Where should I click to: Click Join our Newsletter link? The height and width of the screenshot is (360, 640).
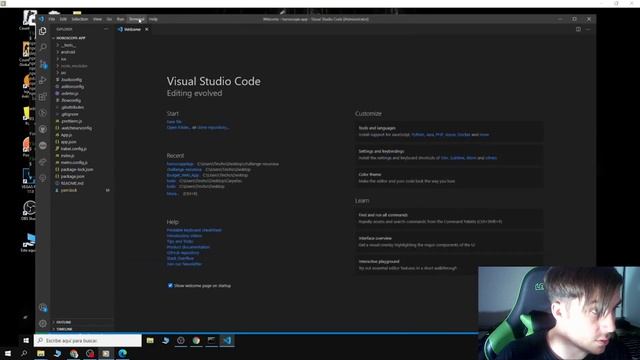(184, 264)
